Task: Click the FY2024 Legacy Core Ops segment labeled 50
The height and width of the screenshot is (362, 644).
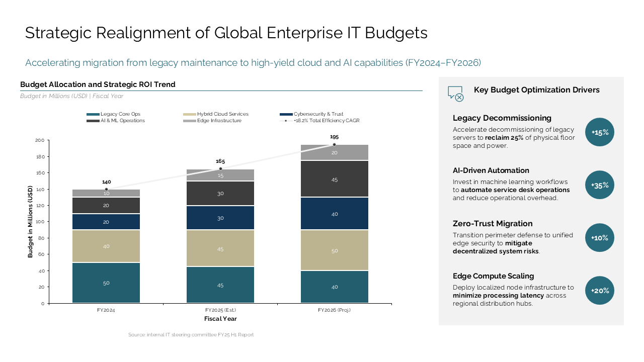Action: (106, 283)
